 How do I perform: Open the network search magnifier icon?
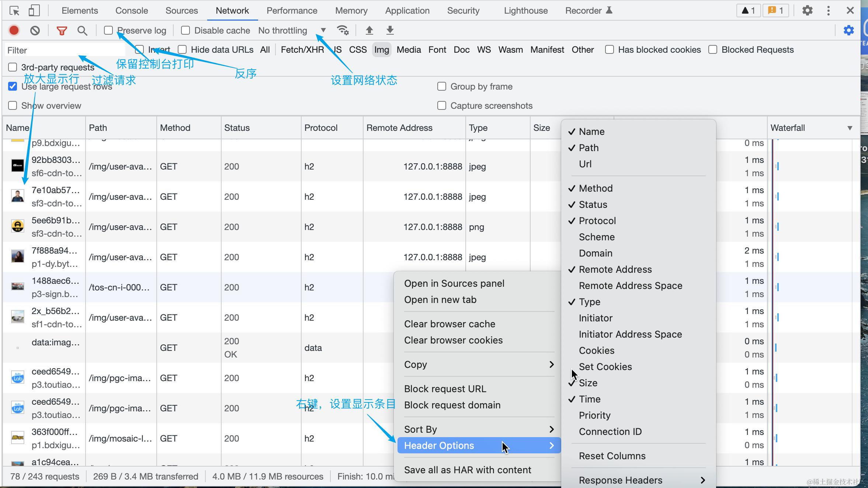(82, 31)
